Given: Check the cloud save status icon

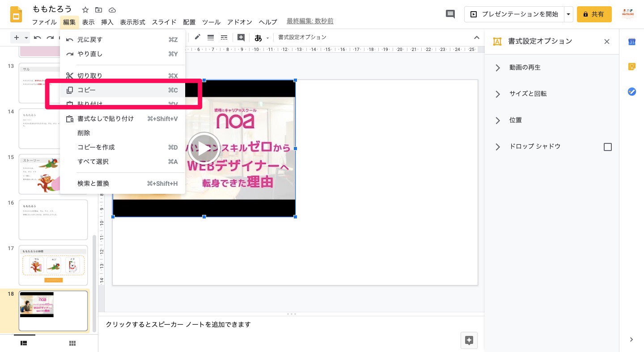Looking at the screenshot, I should 112,10.
